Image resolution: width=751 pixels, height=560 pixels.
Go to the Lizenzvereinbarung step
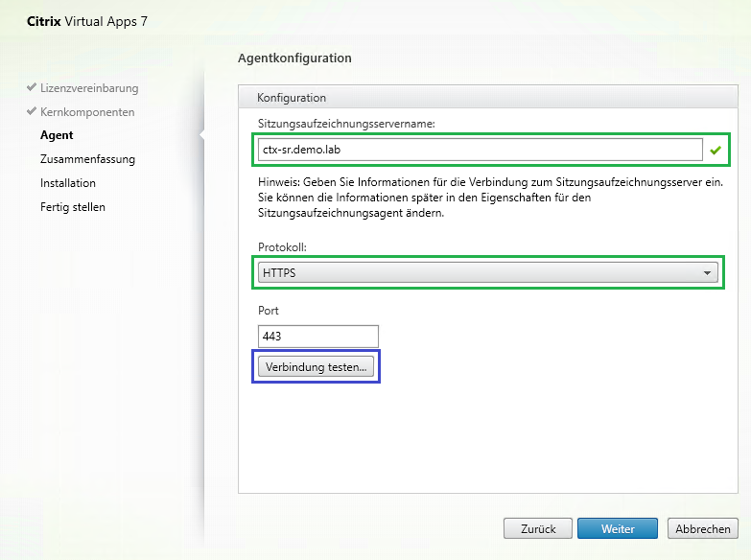point(89,88)
